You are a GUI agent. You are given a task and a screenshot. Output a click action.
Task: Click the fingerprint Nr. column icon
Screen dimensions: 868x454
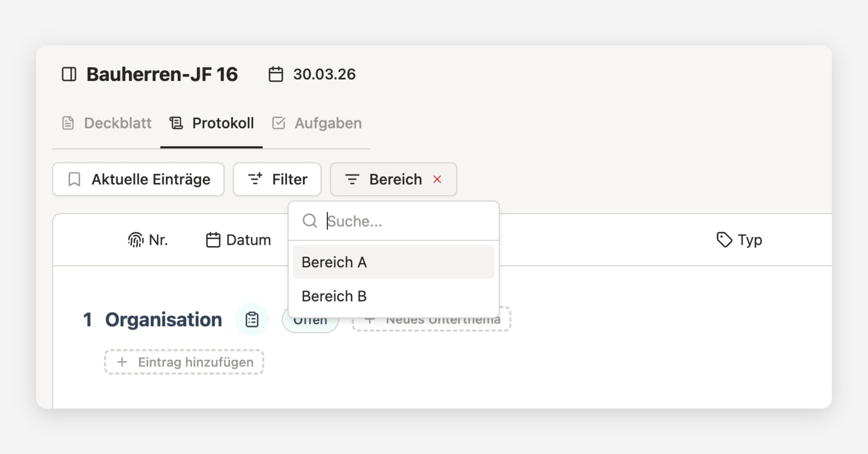(x=136, y=240)
